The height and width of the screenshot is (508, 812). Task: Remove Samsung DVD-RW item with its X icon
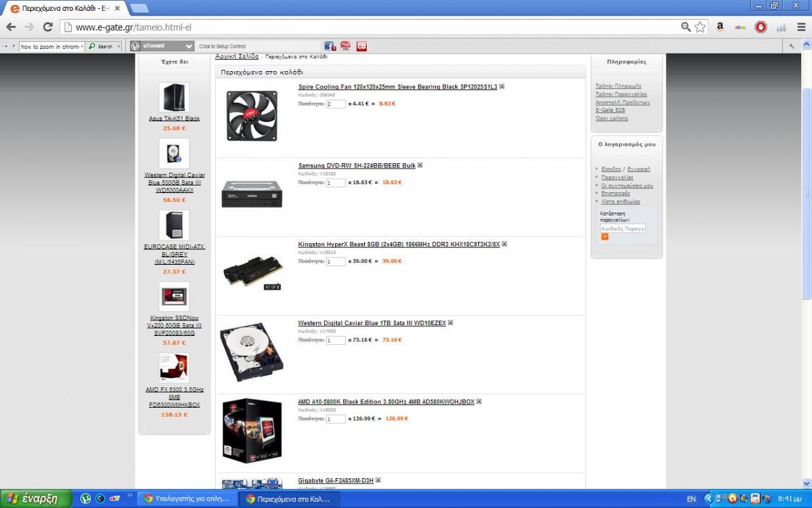point(420,165)
